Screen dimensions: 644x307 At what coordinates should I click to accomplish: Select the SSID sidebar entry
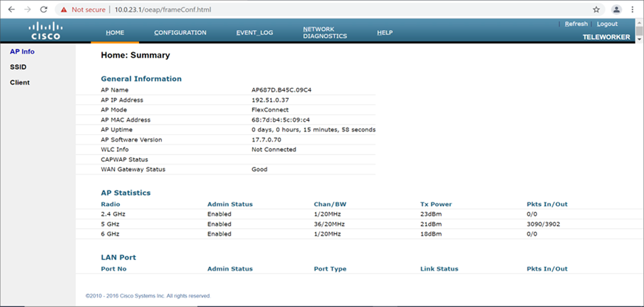pyautogui.click(x=18, y=67)
